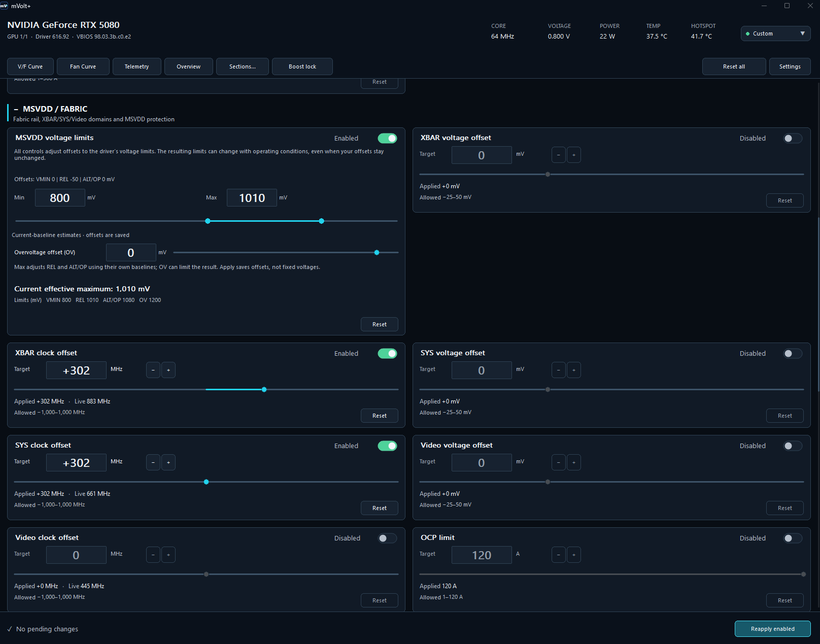
Task: Go to the Telemetry tab
Action: tap(137, 66)
